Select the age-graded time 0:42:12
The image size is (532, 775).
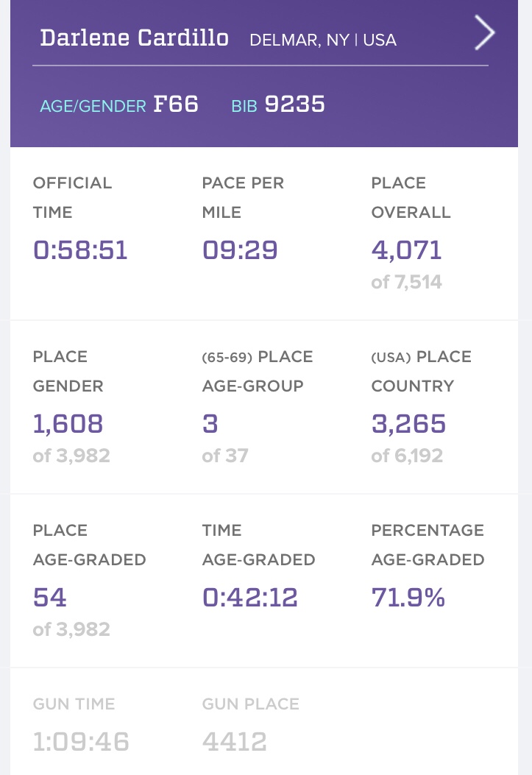tap(249, 598)
